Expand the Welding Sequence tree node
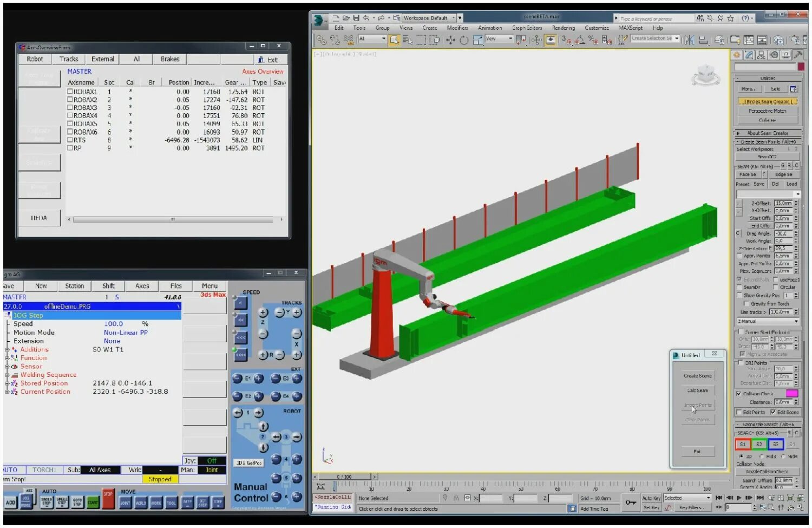 point(7,375)
